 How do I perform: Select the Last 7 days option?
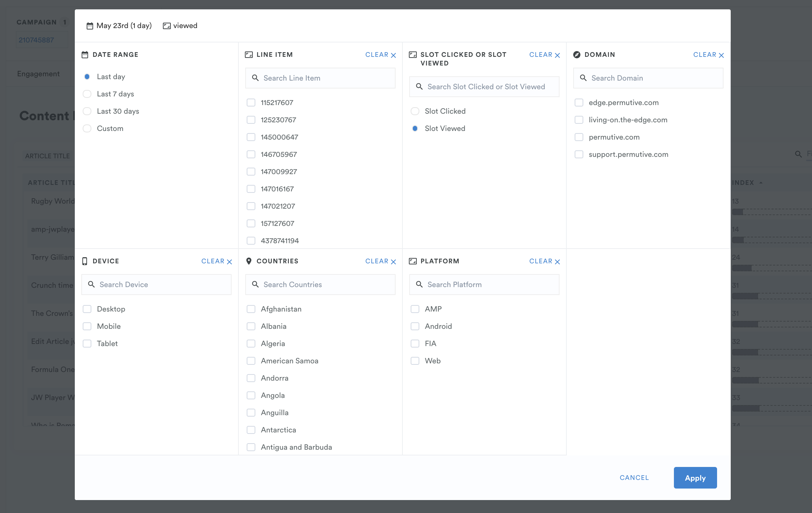(x=87, y=94)
